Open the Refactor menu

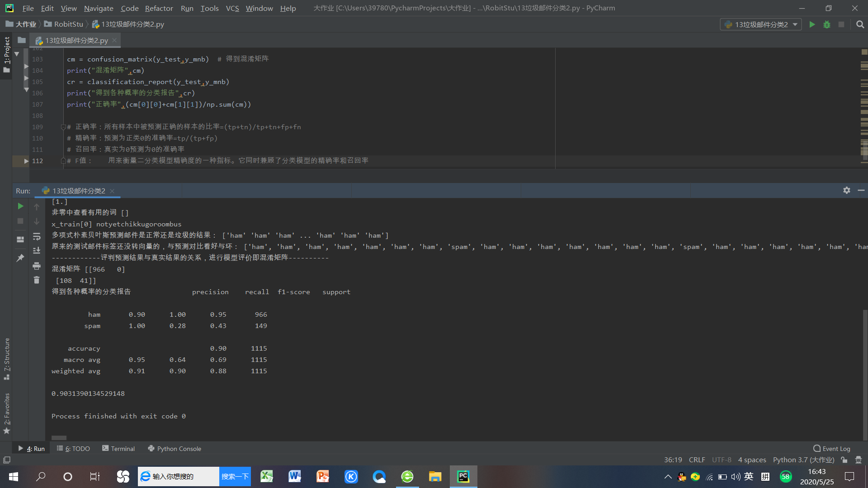[159, 8]
